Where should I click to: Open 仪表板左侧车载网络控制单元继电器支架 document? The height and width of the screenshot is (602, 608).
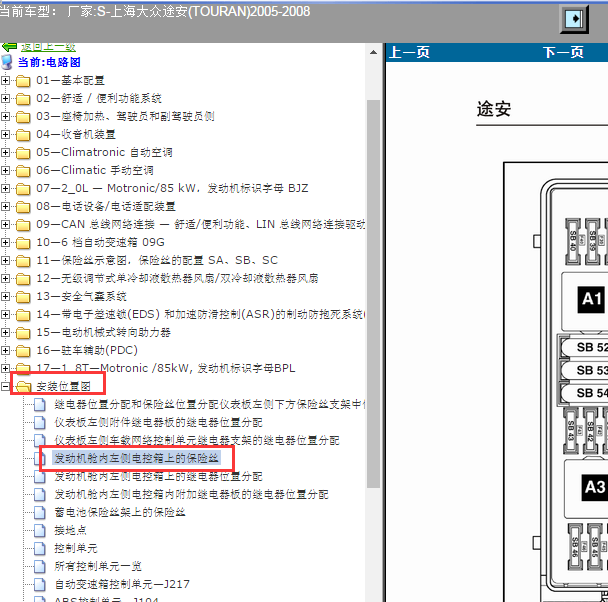click(x=197, y=440)
